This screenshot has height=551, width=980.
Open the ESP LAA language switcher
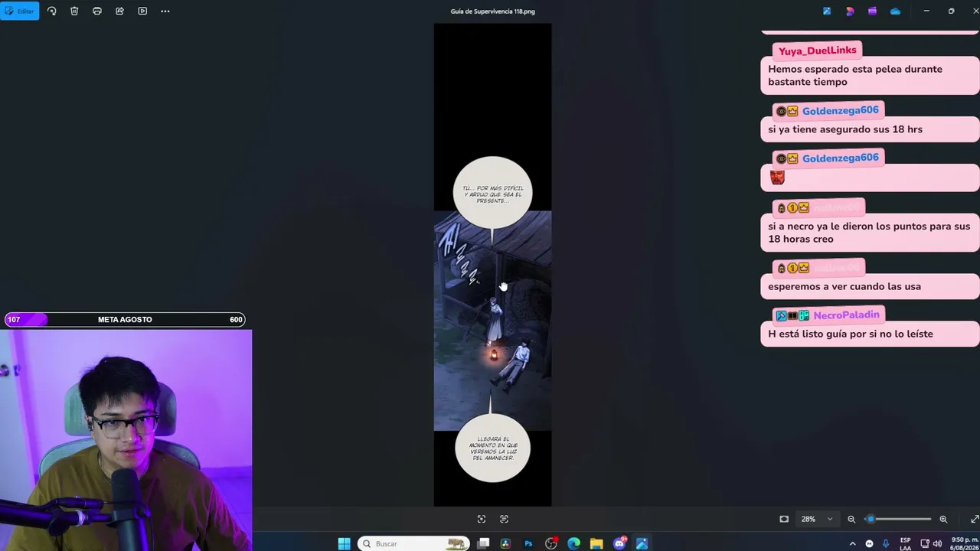pyautogui.click(x=906, y=543)
